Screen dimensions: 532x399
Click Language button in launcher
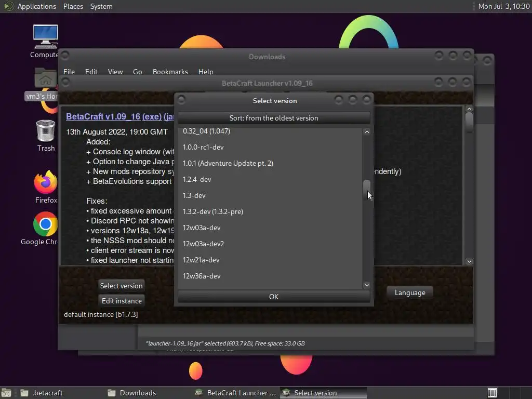[410, 293]
